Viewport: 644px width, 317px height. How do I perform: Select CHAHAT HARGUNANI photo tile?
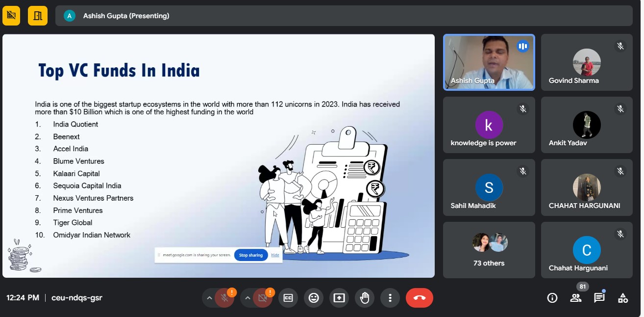(x=587, y=187)
